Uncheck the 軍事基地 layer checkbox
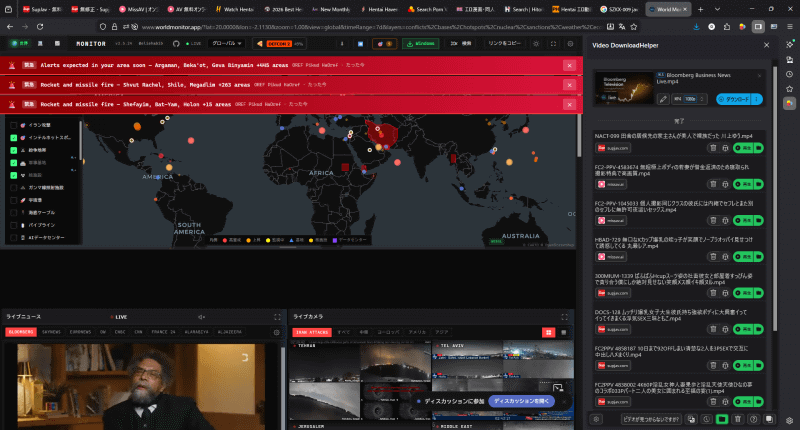The image size is (800, 430). tap(14, 163)
